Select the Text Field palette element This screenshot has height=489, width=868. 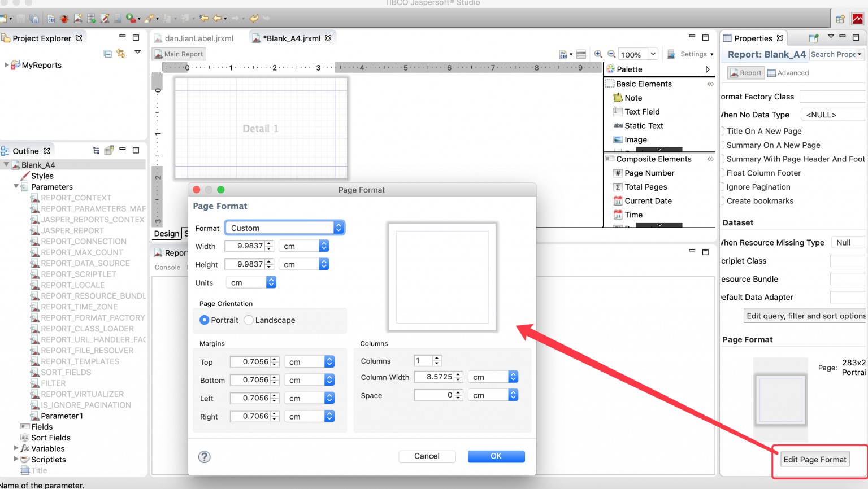[641, 112]
